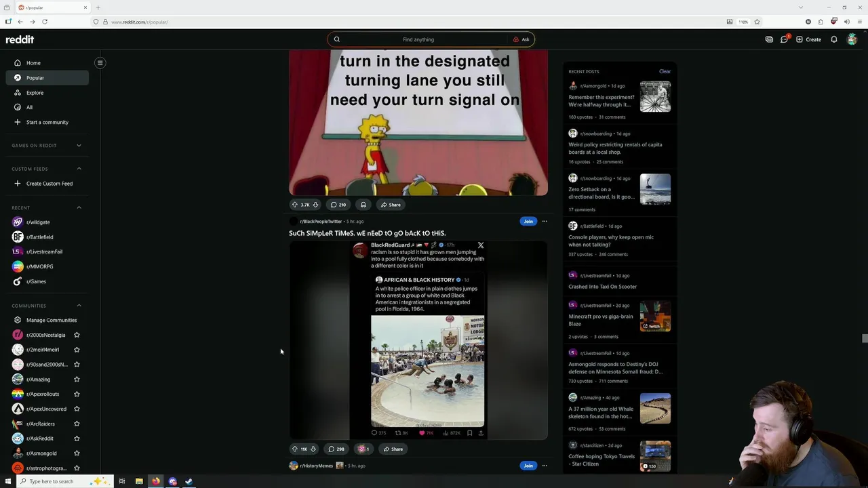This screenshot has height=488, width=868.
Task: Join r/HistoryMemes
Action: click(528, 466)
